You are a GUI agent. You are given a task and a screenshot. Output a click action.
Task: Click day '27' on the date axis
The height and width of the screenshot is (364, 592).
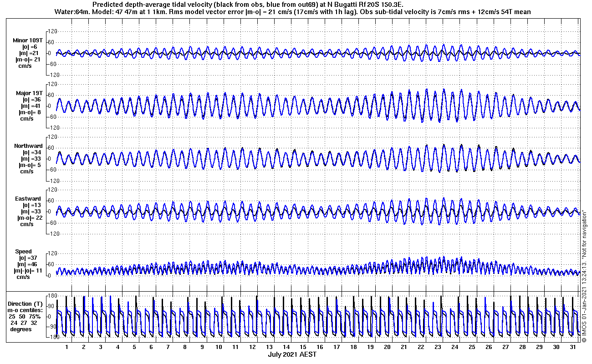505,347
